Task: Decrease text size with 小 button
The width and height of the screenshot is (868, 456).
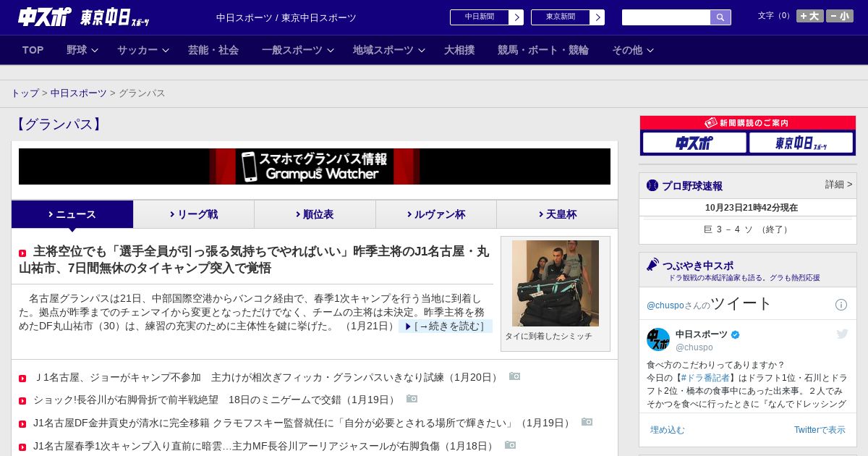Action: click(x=840, y=16)
